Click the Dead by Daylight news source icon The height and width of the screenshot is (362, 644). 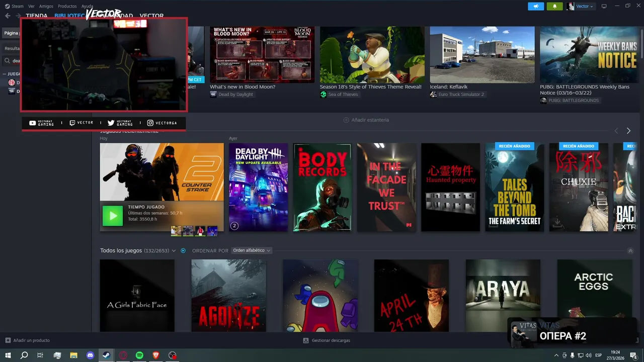(x=213, y=95)
